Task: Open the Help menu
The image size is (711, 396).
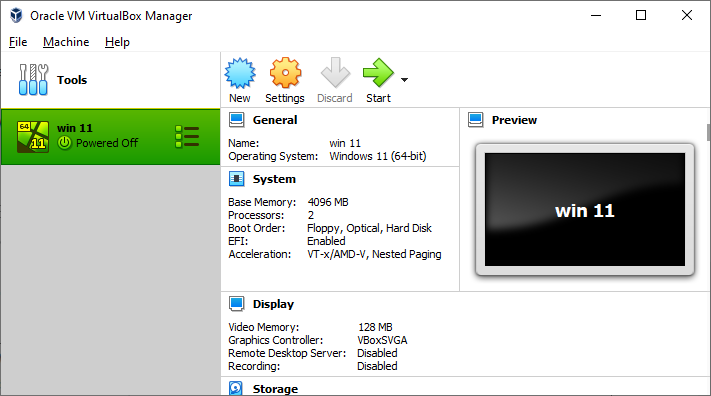Action: pyautogui.click(x=117, y=42)
